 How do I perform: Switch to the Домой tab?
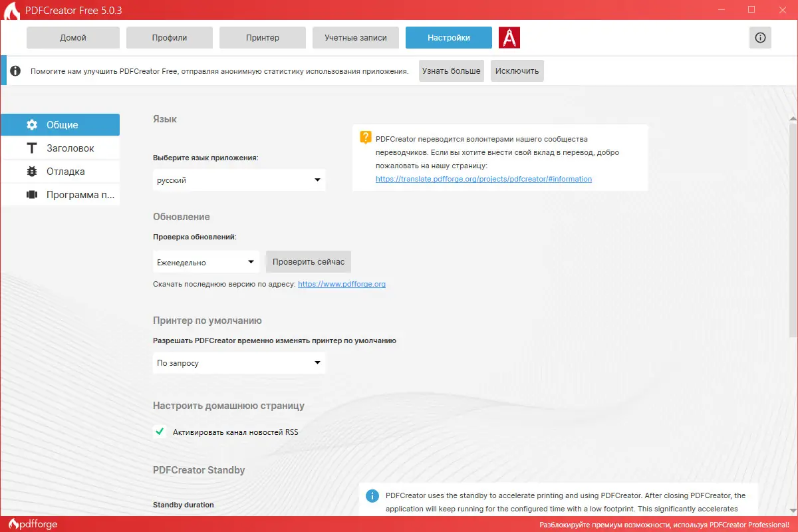(73, 38)
